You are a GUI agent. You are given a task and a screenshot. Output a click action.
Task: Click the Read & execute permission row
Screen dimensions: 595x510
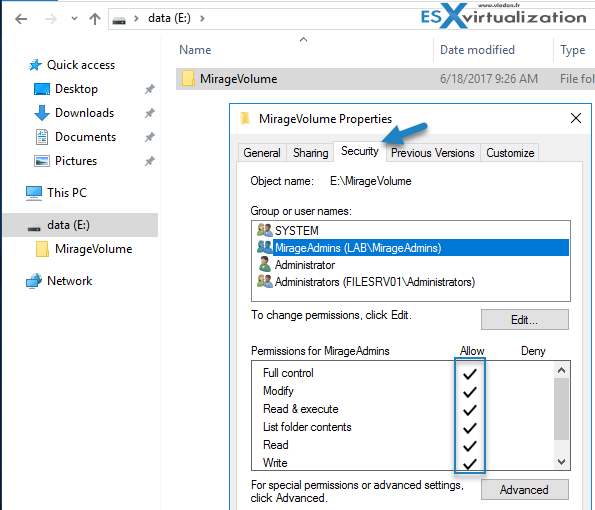tap(402, 409)
